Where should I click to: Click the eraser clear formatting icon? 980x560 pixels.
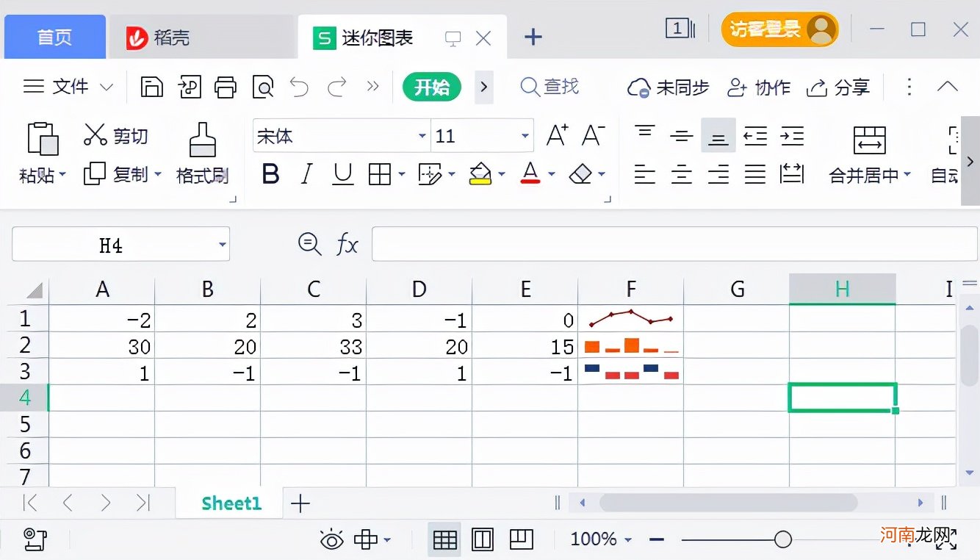point(580,174)
